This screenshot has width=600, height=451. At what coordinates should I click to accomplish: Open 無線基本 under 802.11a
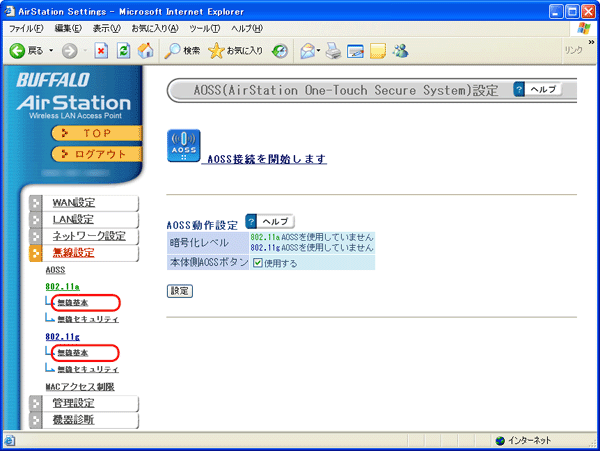click(73, 303)
